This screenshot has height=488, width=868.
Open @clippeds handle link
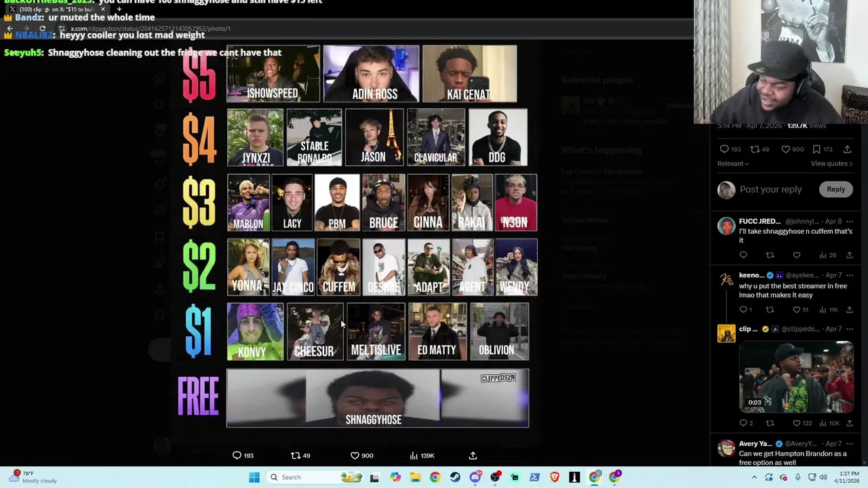pos(800,329)
